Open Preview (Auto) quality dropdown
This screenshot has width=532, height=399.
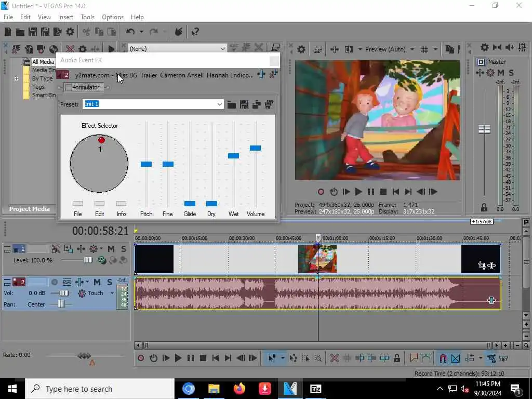(412, 49)
